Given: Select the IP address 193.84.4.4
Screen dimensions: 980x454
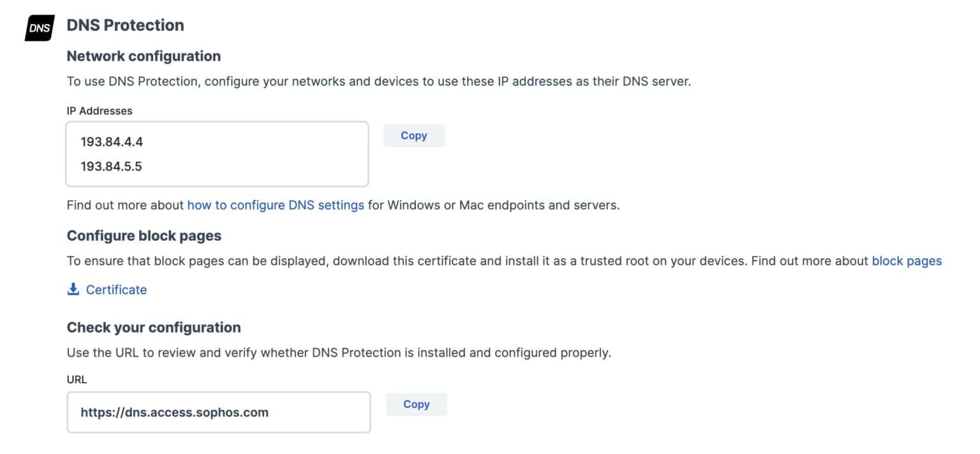Looking at the screenshot, I should [x=112, y=141].
